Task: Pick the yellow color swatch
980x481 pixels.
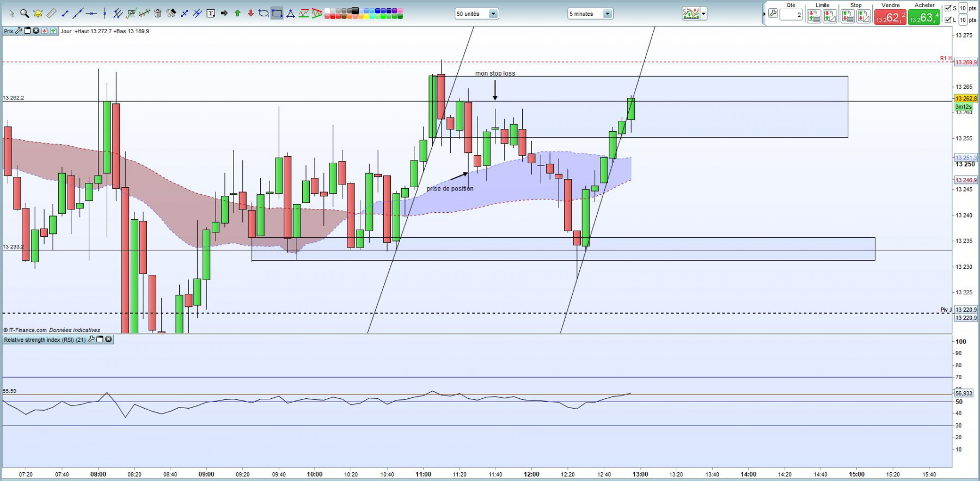Action: 366,16
